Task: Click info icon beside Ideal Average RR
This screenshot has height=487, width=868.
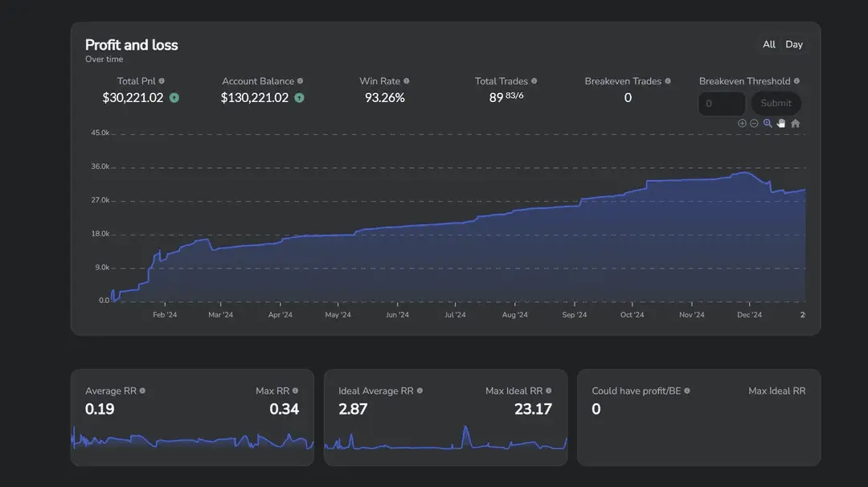Action: click(420, 391)
